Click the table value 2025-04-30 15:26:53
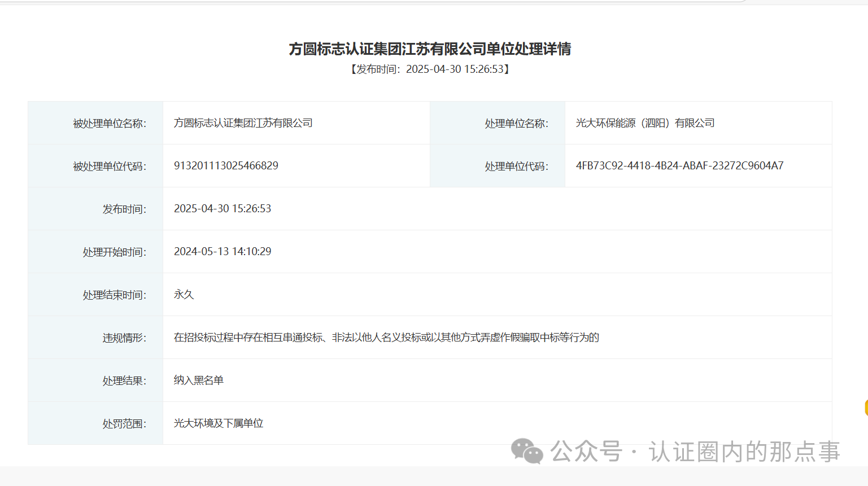The height and width of the screenshot is (486, 868). coord(223,208)
